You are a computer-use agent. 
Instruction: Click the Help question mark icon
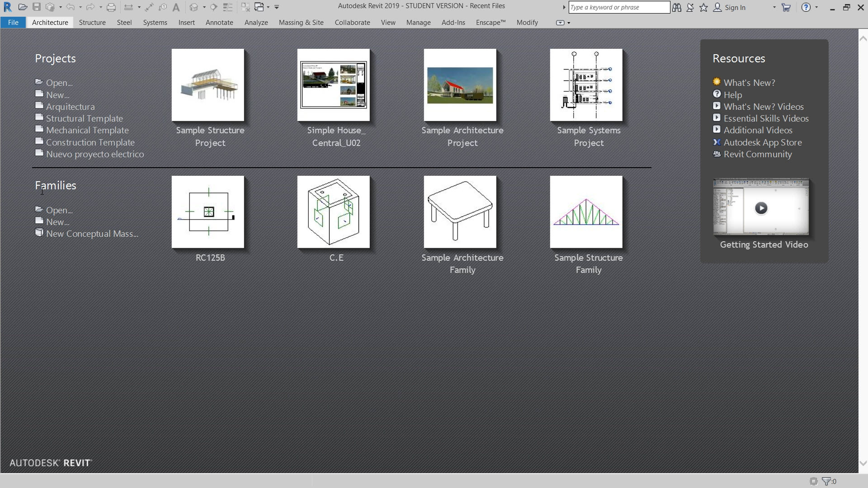click(x=806, y=8)
